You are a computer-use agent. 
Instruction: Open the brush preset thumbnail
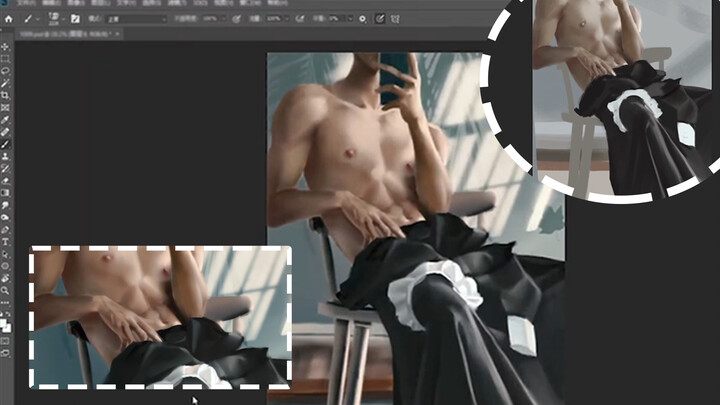pos(54,19)
